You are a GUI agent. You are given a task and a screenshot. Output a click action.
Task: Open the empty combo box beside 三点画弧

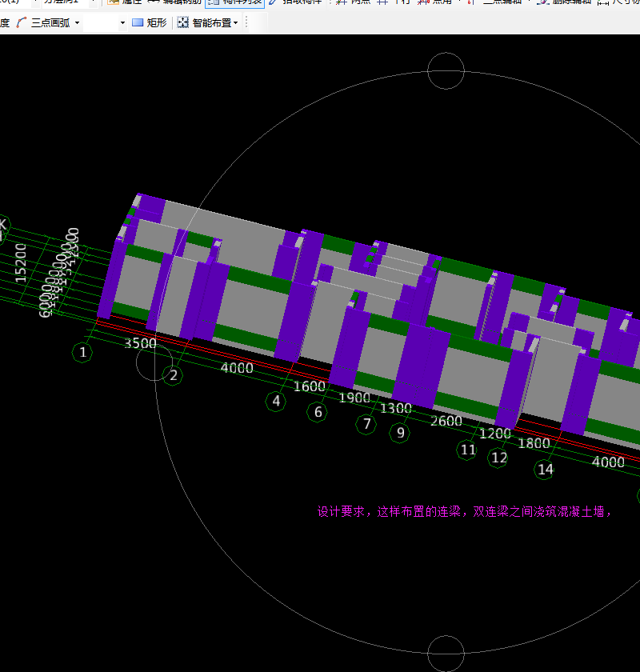point(105,22)
